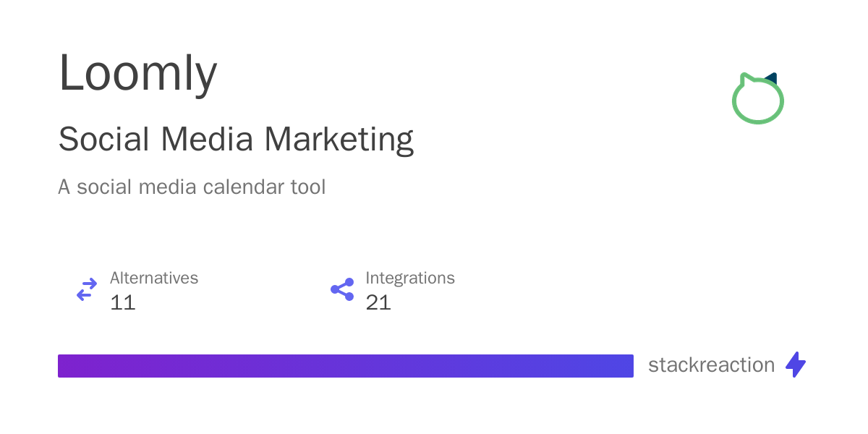Image resolution: width=868 pixels, height=434 pixels.
Task: Click the stackreaction lightning bolt icon
Action: pos(796,365)
